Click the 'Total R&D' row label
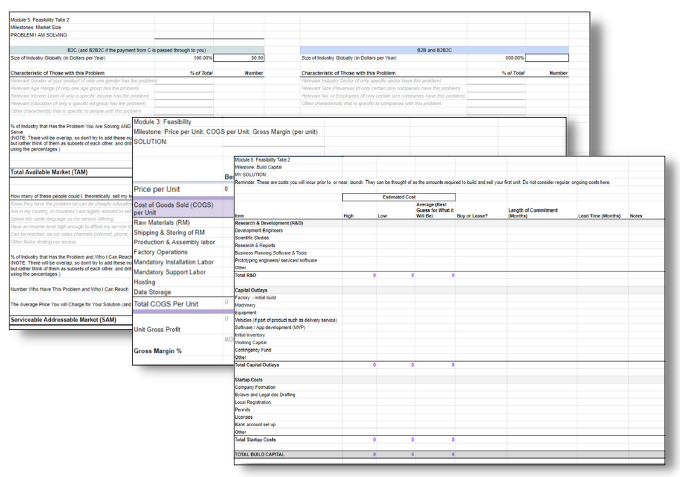Image resolution: width=680 pixels, height=477 pixels. tap(245, 275)
